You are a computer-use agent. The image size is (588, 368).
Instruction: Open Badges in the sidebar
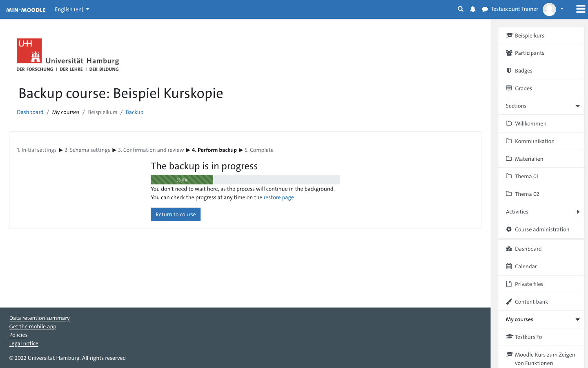pos(541,71)
